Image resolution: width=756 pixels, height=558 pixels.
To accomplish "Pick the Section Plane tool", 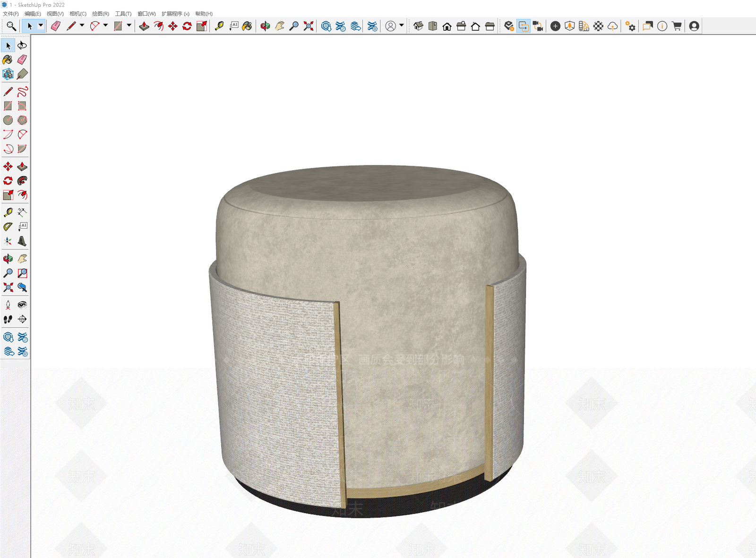I will coord(22,319).
